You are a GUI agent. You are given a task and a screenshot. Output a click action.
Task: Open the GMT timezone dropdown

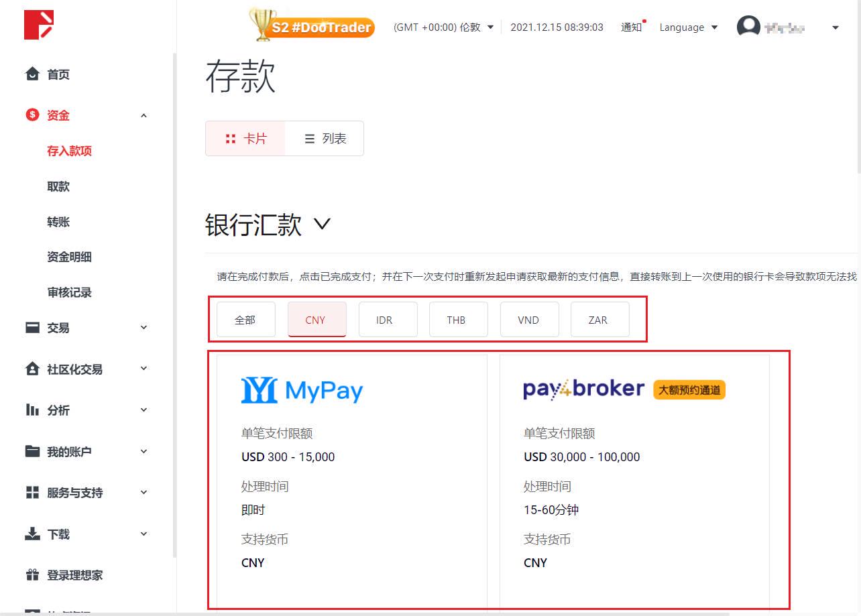[443, 27]
